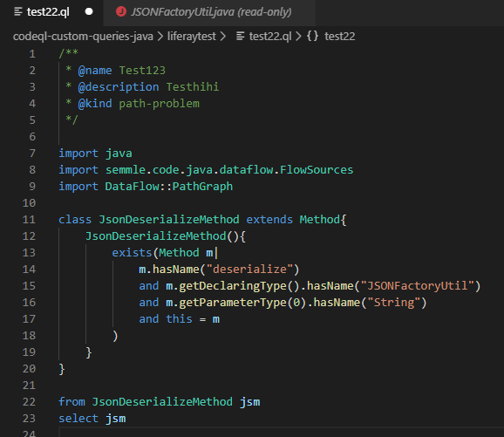Click the unsaved dot on test22.ql tab
The height and width of the screenshot is (437, 504).
89,12
